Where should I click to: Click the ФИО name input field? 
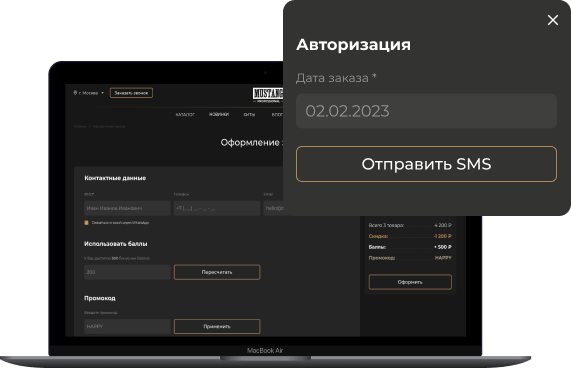[127, 208]
